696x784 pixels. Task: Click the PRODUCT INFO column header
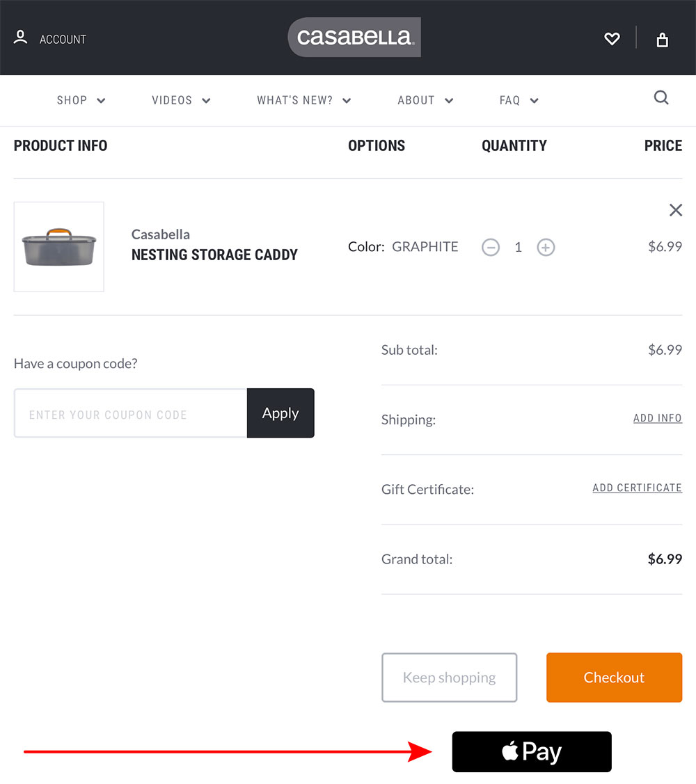[61, 145]
